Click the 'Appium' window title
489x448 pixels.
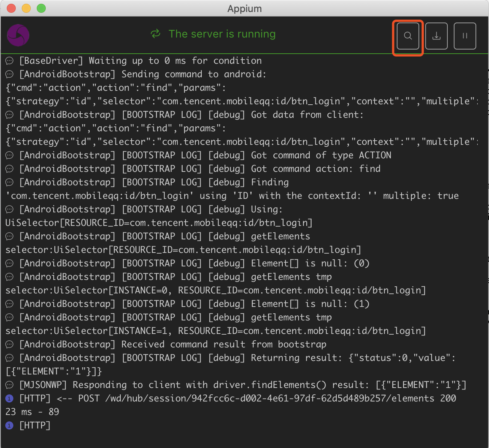click(x=244, y=9)
